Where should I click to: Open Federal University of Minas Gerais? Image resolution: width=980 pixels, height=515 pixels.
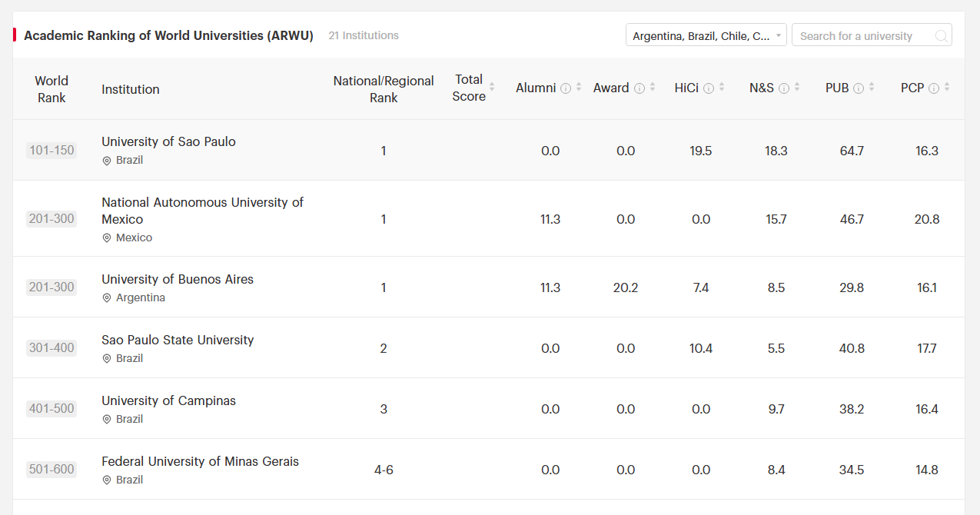click(200, 461)
